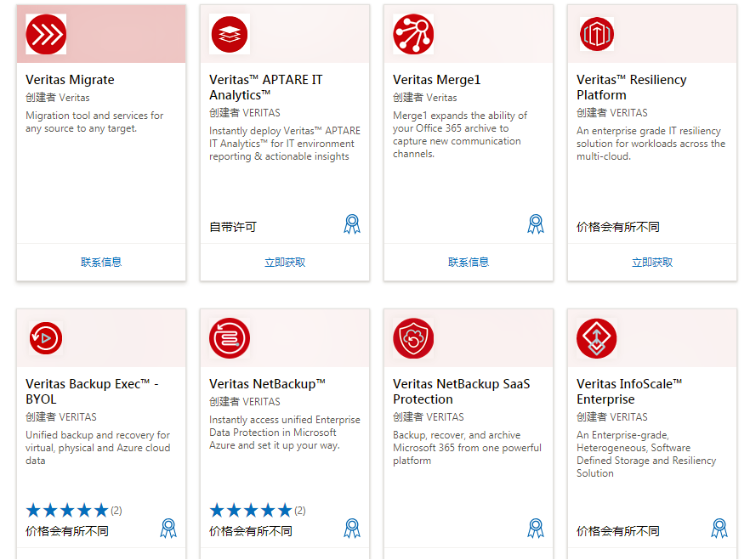Click description 'Migration tool and services' text
The image size is (750, 560).
(94, 122)
